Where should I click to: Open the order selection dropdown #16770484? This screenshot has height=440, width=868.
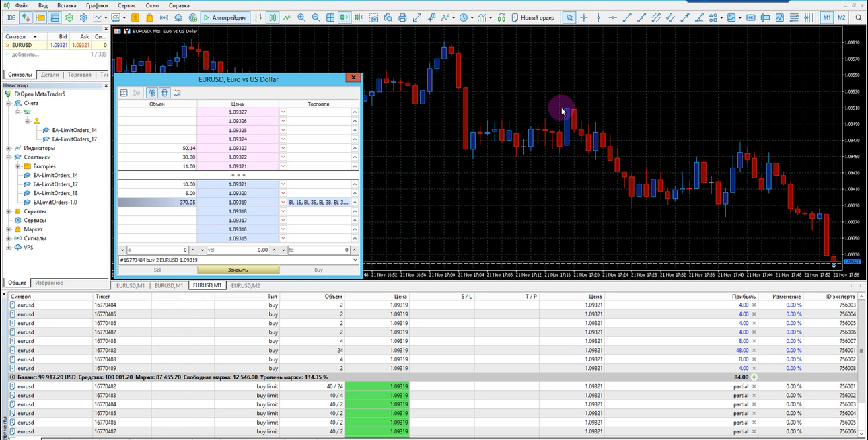(x=238, y=260)
